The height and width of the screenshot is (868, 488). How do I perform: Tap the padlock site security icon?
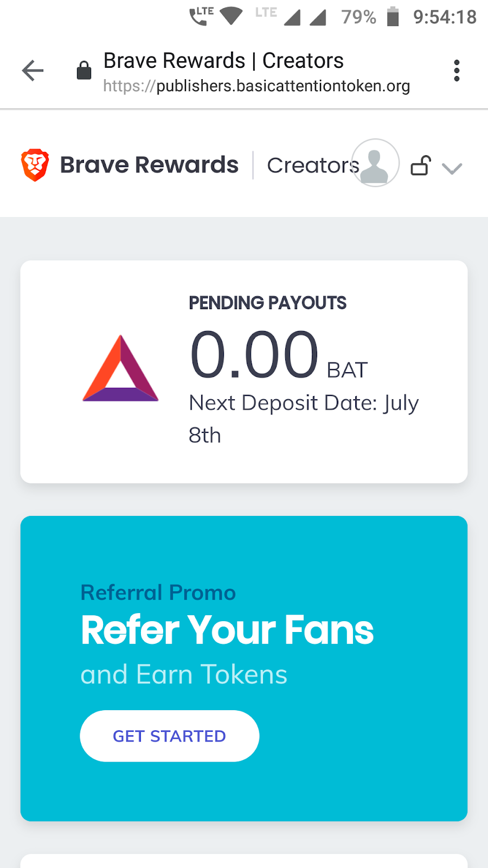point(84,71)
